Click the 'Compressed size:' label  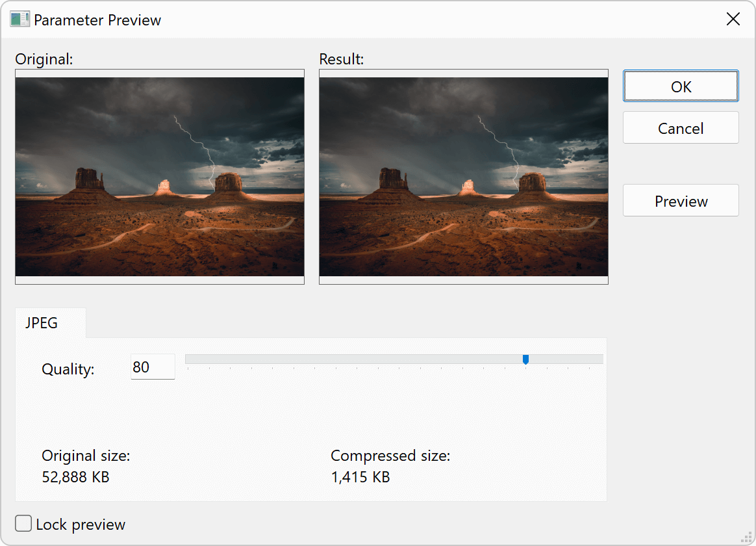coord(390,456)
